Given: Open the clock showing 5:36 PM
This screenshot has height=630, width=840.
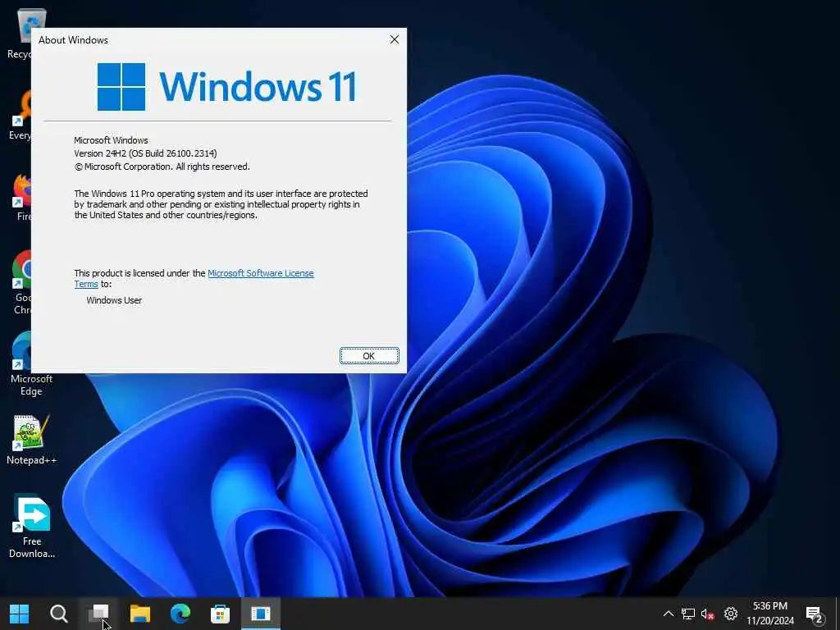Looking at the screenshot, I should coord(770,614).
